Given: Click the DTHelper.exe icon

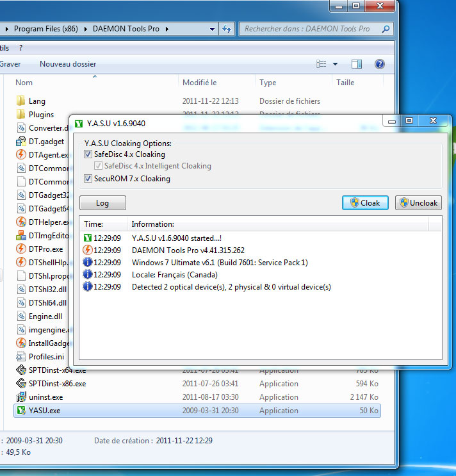Looking at the screenshot, I should pos(20,222).
